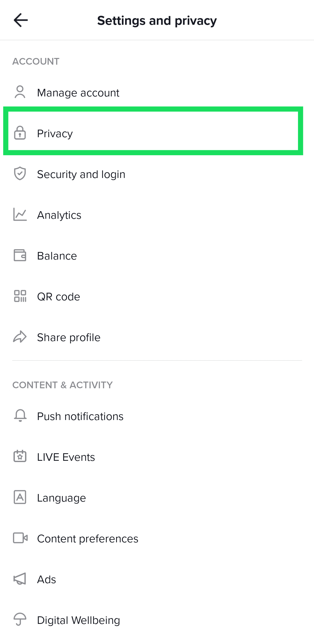Tap the chart icon beside Analytics
The width and height of the screenshot is (314, 644).
tap(20, 215)
